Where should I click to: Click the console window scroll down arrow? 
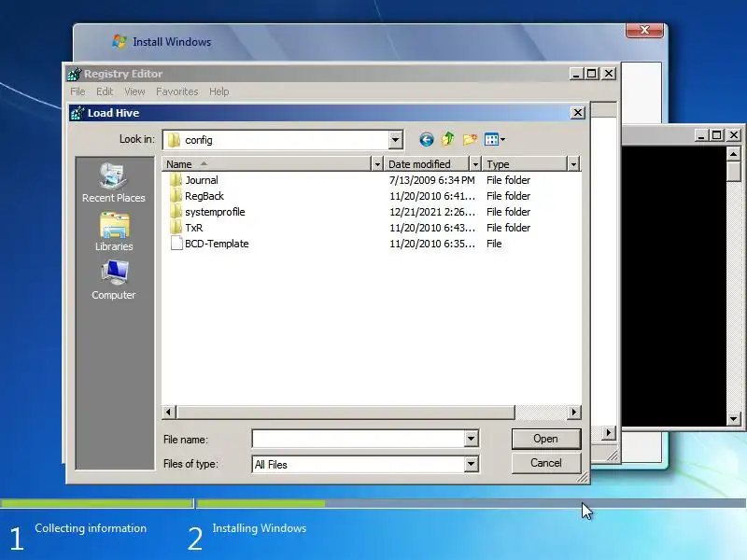click(x=734, y=419)
